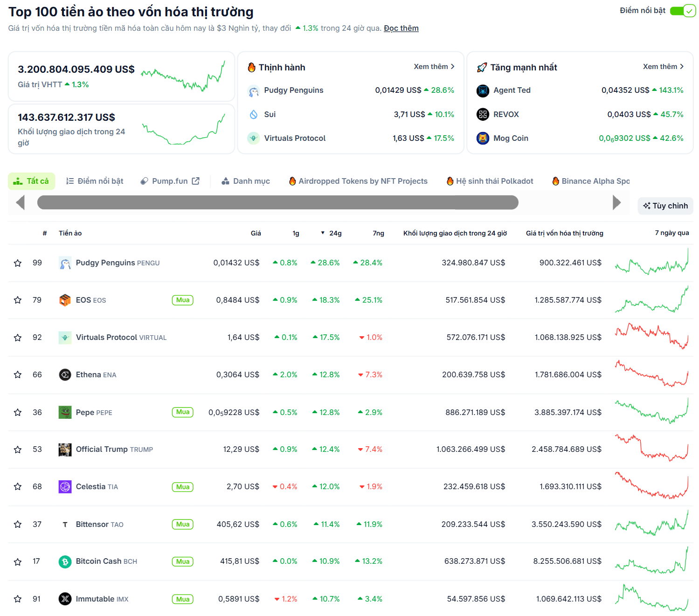This screenshot has width=699, height=616.
Task: Open the 24h trading volume sparkline chart
Action: click(183, 129)
